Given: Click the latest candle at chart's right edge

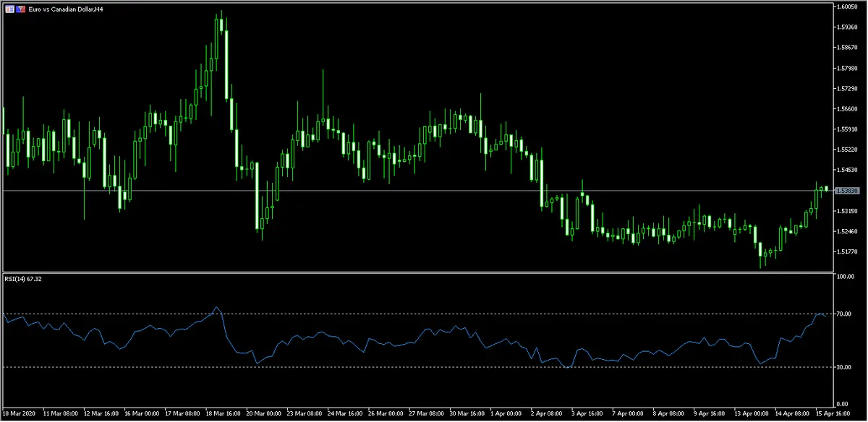Looking at the screenshot, I should click(826, 188).
